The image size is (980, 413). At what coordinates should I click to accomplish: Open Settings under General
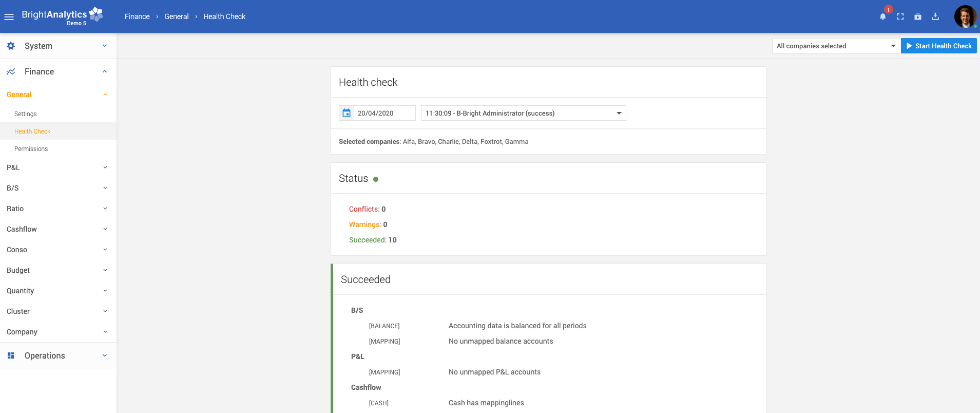pos(58,114)
